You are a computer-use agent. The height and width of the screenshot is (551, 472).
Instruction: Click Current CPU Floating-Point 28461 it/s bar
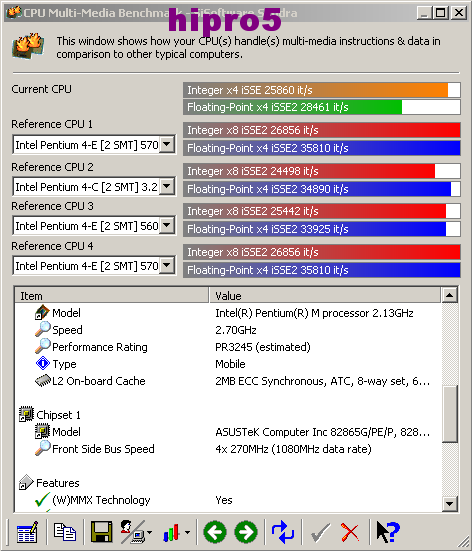pos(322,107)
